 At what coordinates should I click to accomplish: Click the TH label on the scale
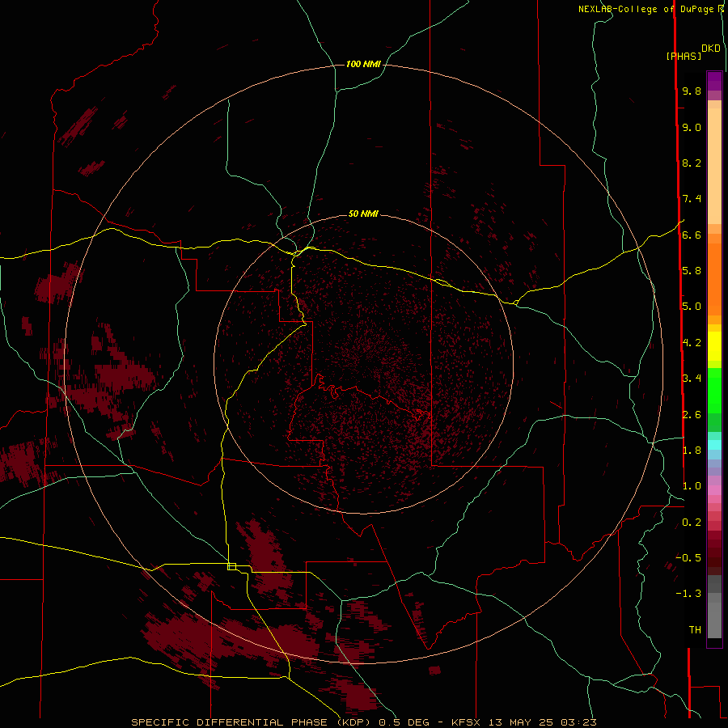tap(695, 630)
